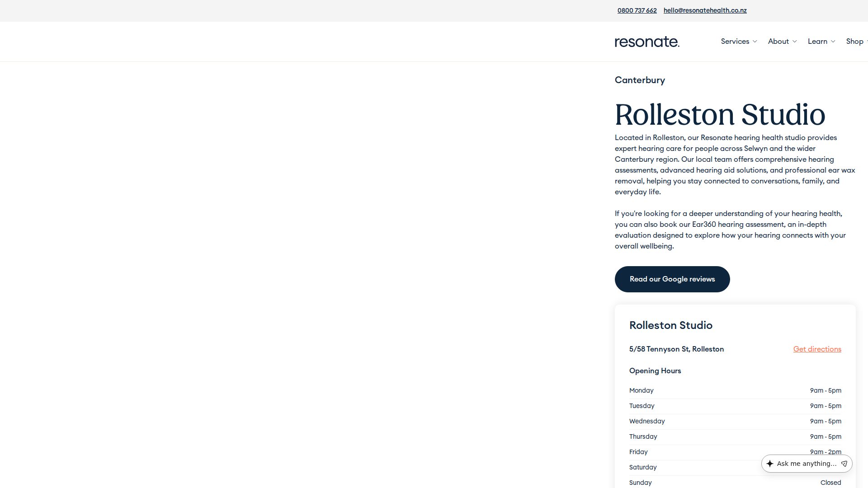Click Tuesday's 9am - 5pm hours

click(826, 406)
